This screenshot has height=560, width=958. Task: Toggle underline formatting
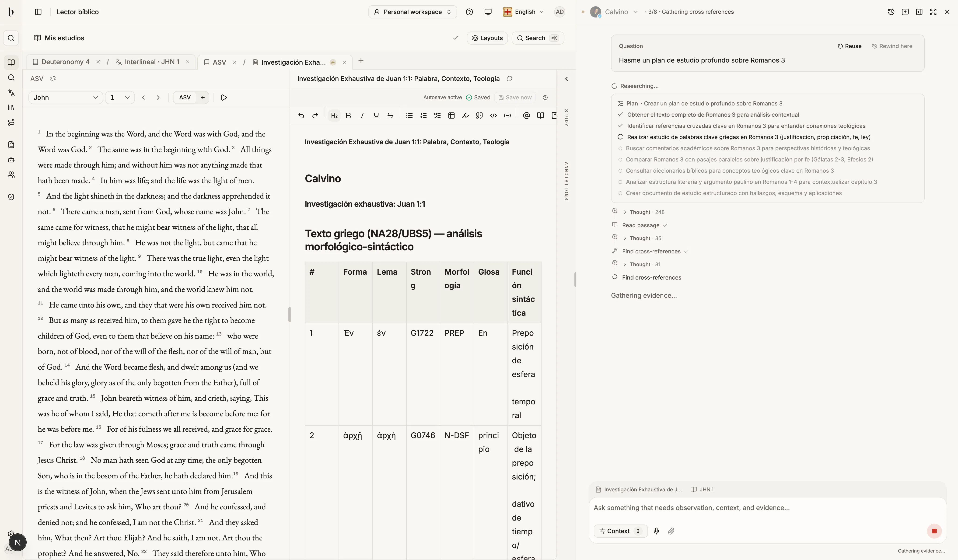(x=376, y=115)
